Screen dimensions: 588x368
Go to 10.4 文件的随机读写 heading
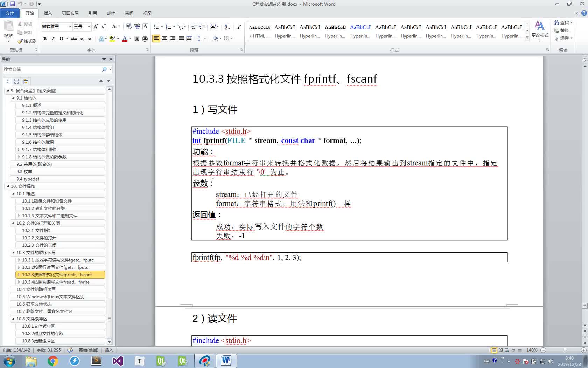click(57, 289)
